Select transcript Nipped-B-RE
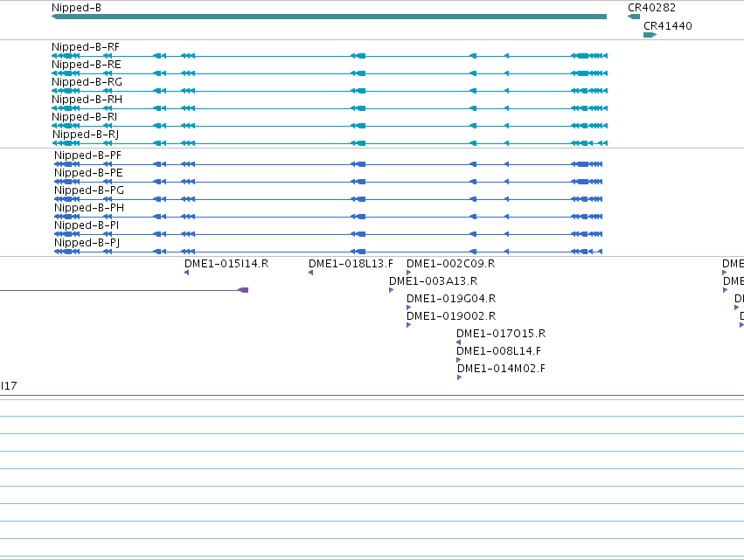The image size is (744, 560). click(x=330, y=73)
